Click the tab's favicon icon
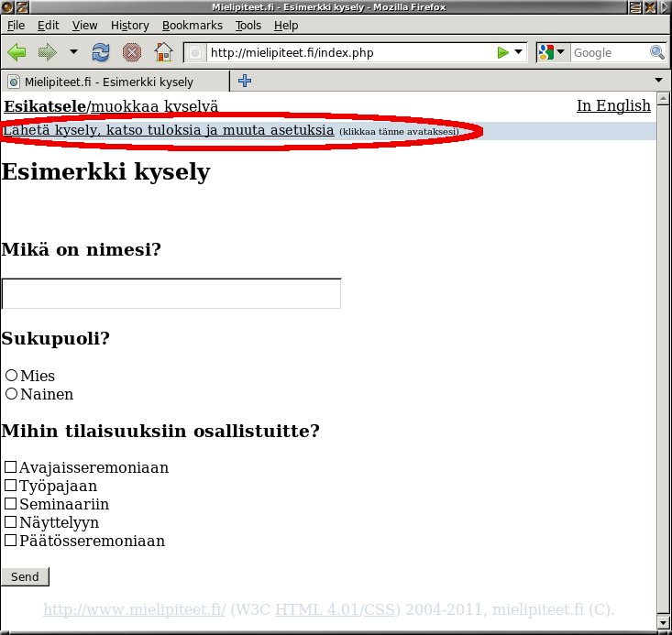The height and width of the screenshot is (635, 672). [14, 82]
